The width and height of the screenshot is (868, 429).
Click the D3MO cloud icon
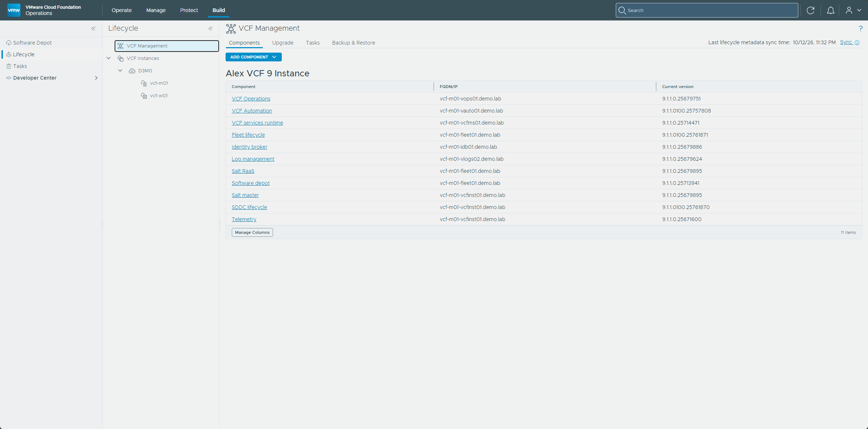tap(132, 71)
